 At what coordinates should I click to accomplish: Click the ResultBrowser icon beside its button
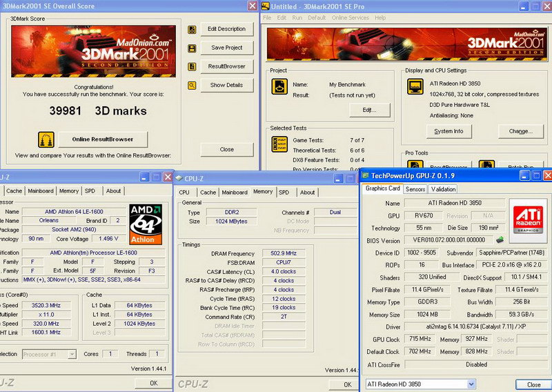point(192,66)
